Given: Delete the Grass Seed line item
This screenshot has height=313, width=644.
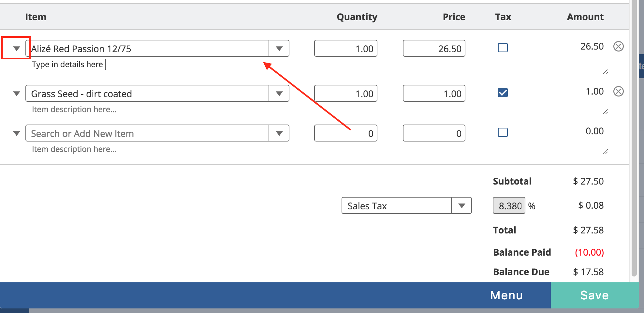Looking at the screenshot, I should pyautogui.click(x=618, y=92).
